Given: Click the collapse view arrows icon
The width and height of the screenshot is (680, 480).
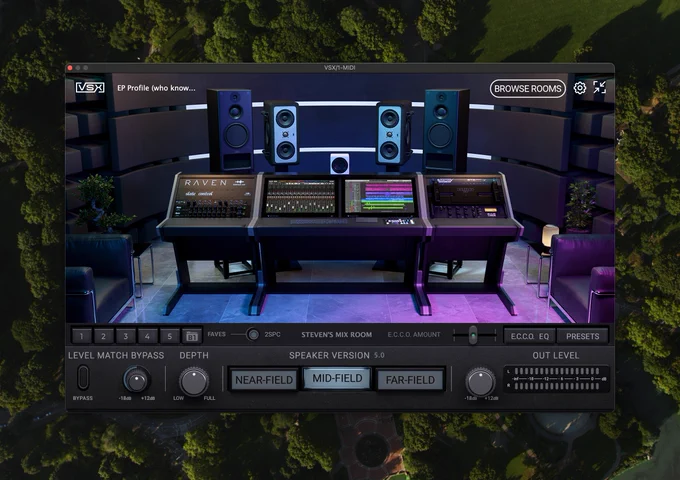Looking at the screenshot, I should point(600,88).
